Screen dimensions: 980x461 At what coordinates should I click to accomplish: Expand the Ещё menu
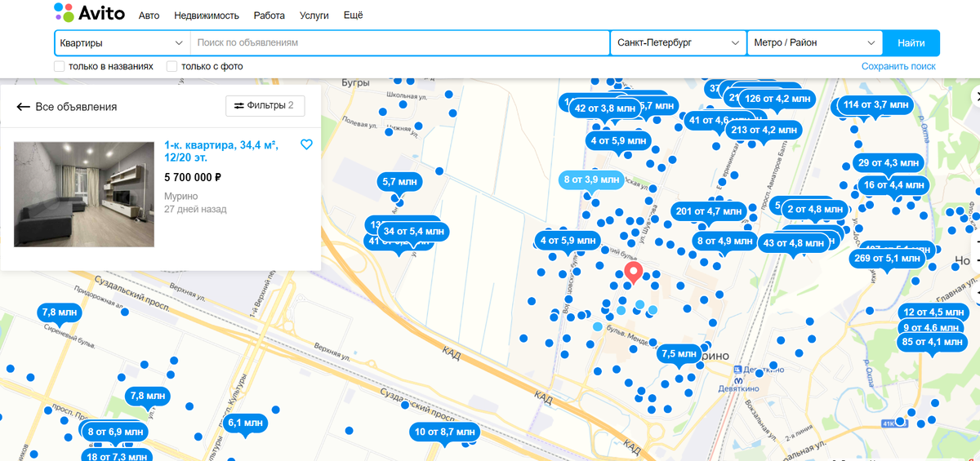pyautogui.click(x=353, y=16)
